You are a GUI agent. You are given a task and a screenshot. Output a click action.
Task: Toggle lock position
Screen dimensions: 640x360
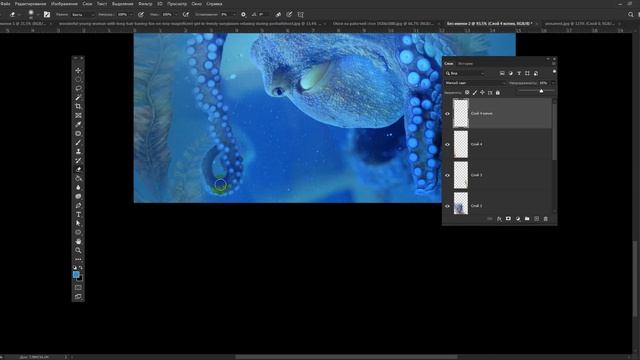(x=482, y=93)
